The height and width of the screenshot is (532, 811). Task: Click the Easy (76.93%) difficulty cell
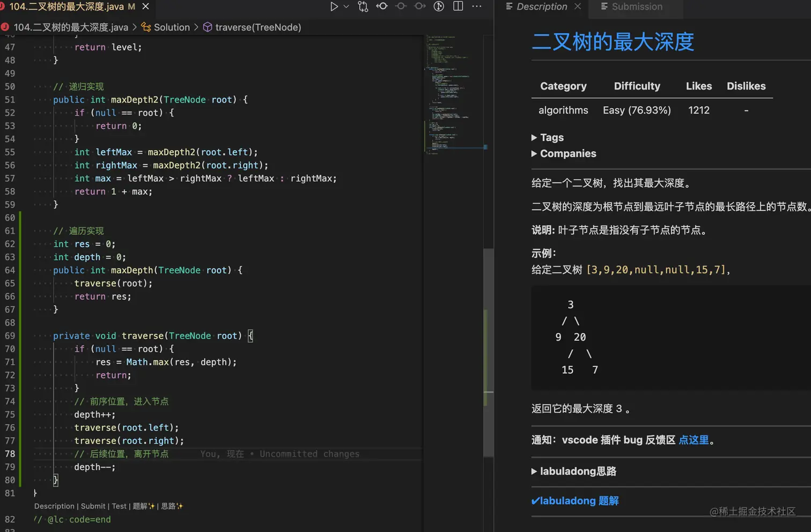tap(637, 110)
